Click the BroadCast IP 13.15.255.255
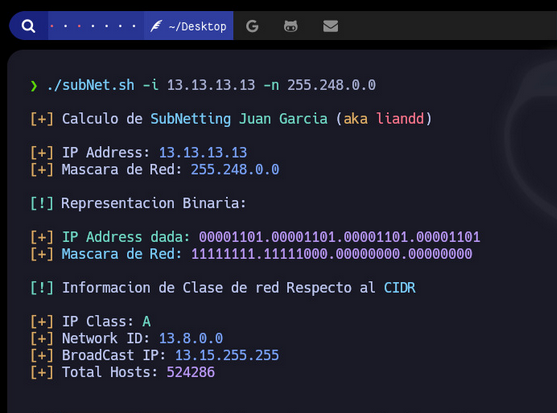Image resolution: width=557 pixels, height=413 pixels. click(227, 355)
